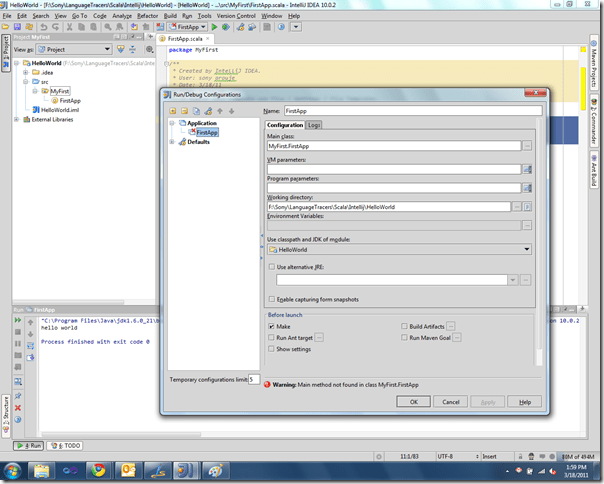Select FirstApp under Application in tree
The width and height of the screenshot is (604, 484).
[x=206, y=132]
